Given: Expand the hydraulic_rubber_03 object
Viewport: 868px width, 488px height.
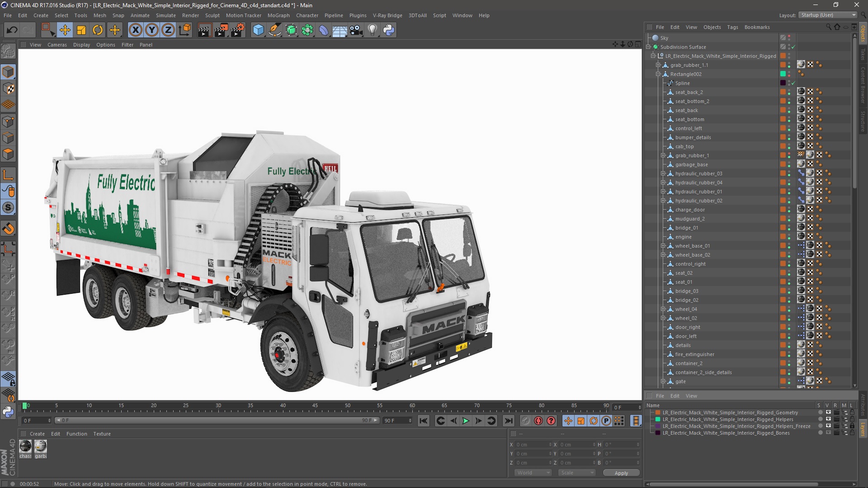Looking at the screenshot, I should [663, 174].
